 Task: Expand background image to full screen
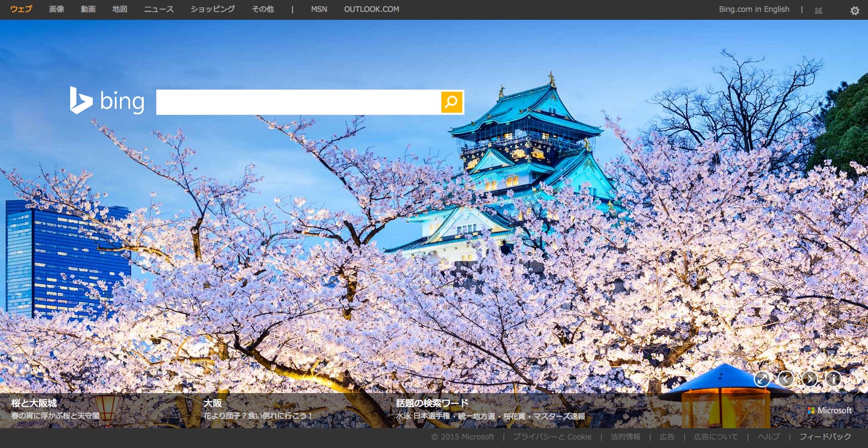click(x=762, y=379)
